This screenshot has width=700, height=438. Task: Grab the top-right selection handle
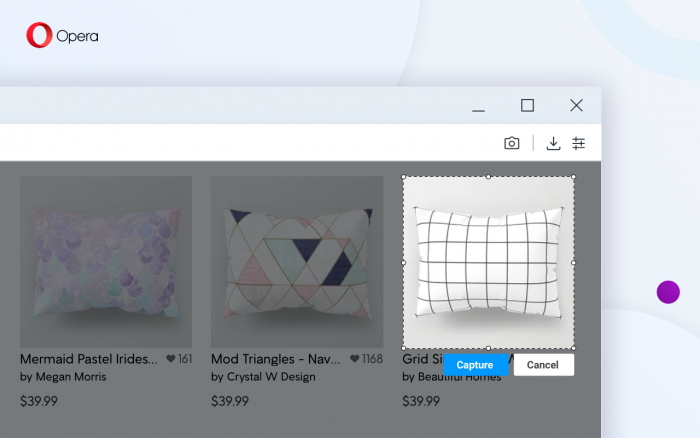coord(574,177)
